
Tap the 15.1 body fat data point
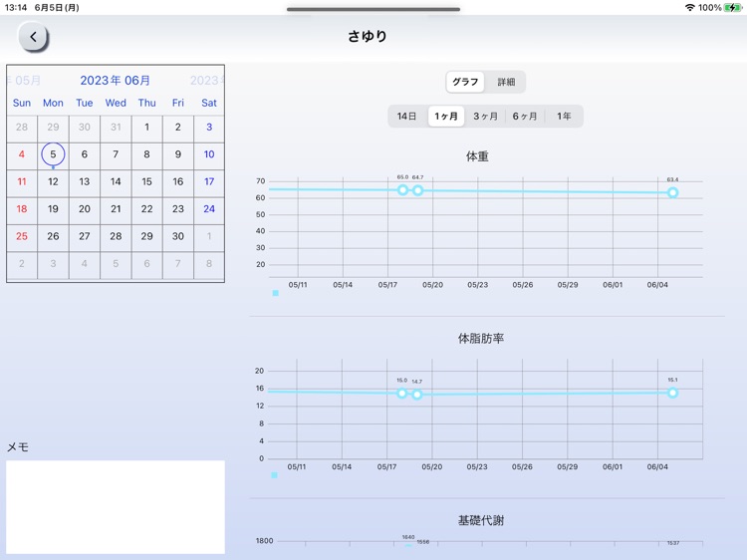pos(672,393)
